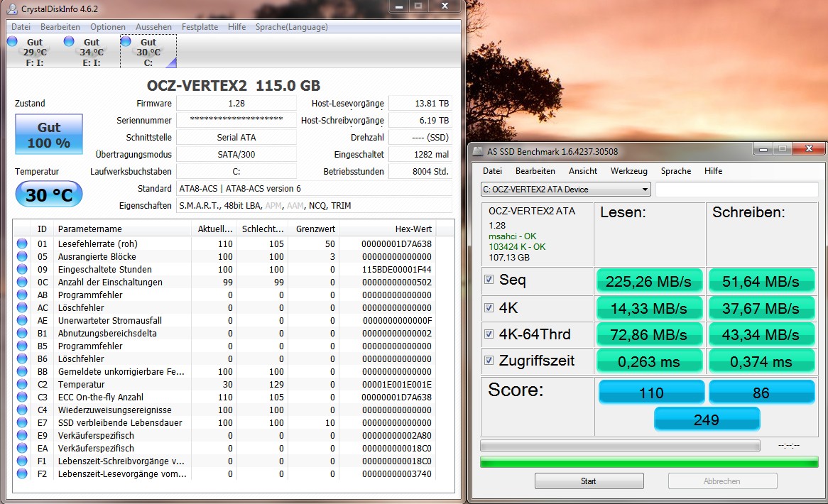Open Hilfe menu in CrystalDiskInfo

[x=236, y=27]
